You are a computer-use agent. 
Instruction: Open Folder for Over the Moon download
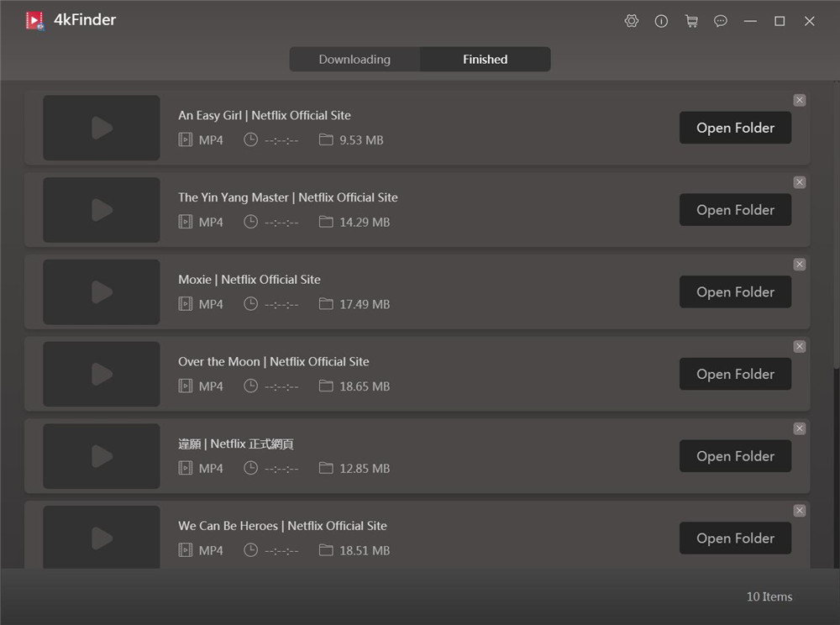(735, 374)
